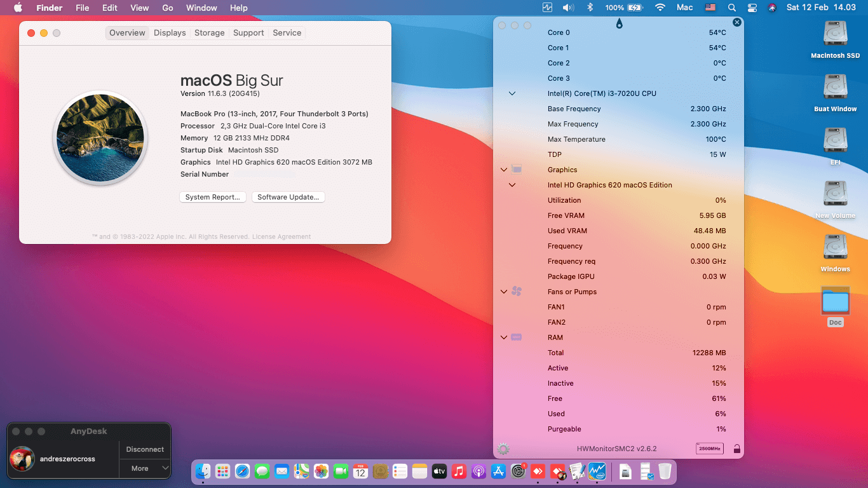868x488 pixels.
Task: Collapse the Fans or Pumps section
Action: click(504, 292)
